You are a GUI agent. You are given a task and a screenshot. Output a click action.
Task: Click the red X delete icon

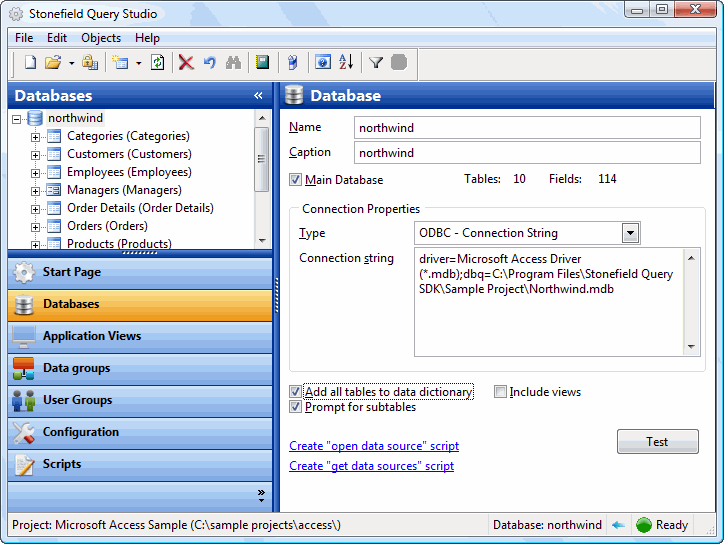[186, 63]
